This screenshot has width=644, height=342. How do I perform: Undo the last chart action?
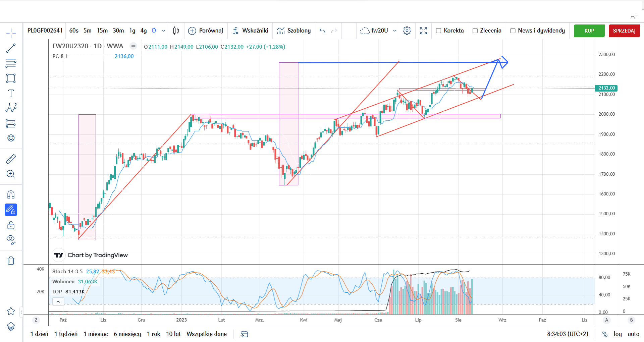pos(322,31)
